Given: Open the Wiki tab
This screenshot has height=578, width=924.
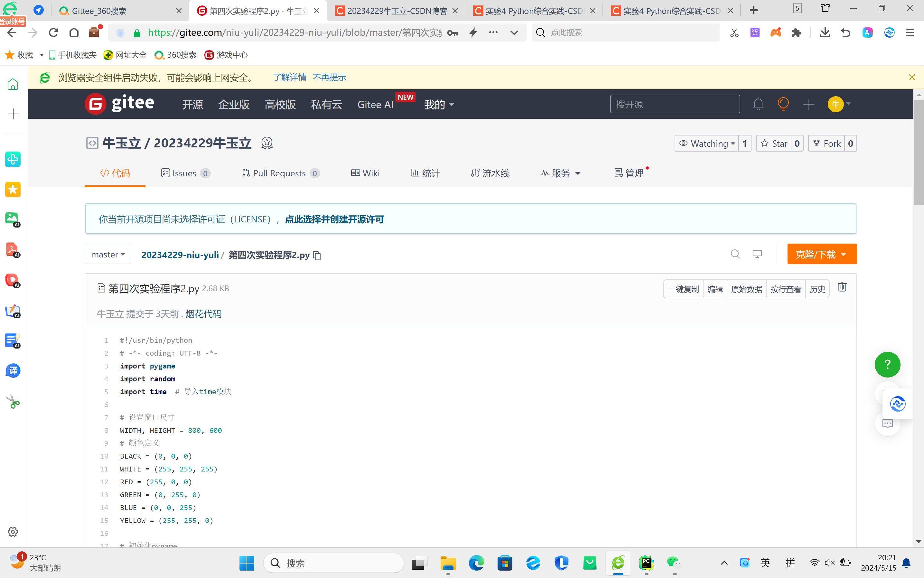Looking at the screenshot, I should tap(365, 173).
